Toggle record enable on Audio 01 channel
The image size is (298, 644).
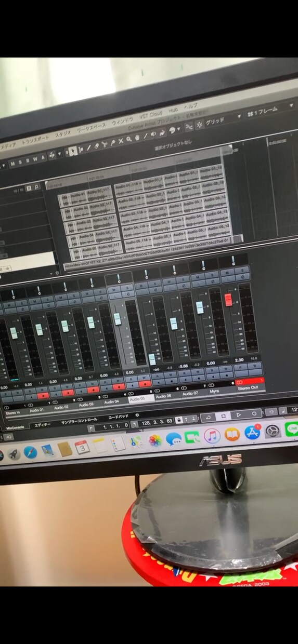[x=43, y=396]
